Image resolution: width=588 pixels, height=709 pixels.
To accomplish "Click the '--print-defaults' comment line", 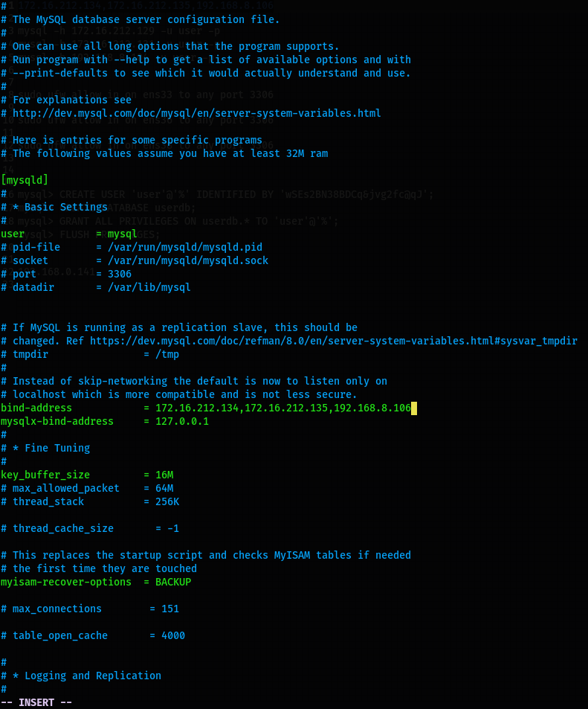I will pos(206,73).
